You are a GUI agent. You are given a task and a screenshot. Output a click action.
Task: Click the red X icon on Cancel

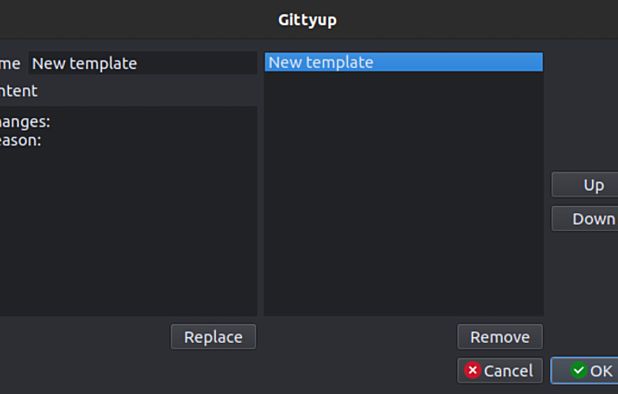pyautogui.click(x=472, y=370)
